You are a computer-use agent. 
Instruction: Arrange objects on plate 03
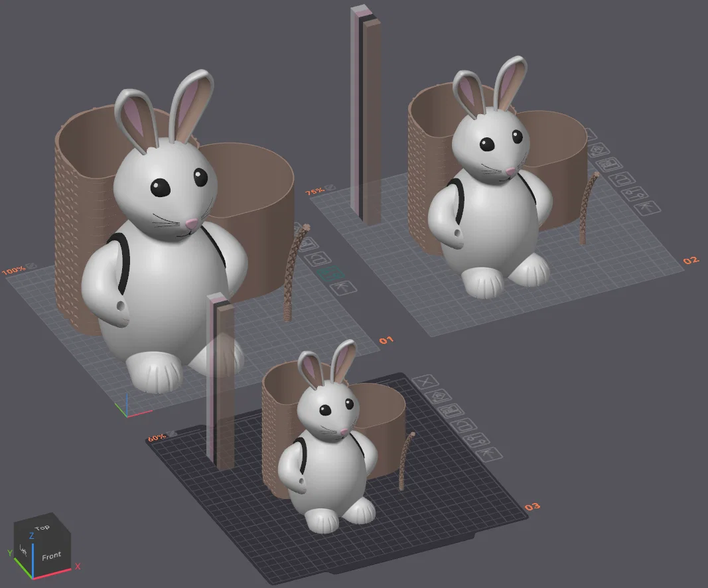(451, 411)
